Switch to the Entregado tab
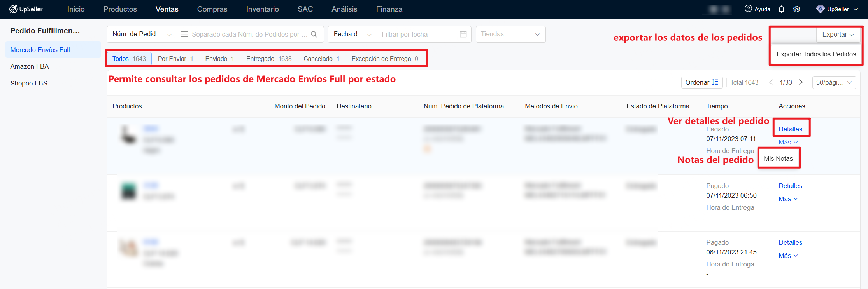Image resolution: width=868 pixels, height=289 pixels. 269,59
